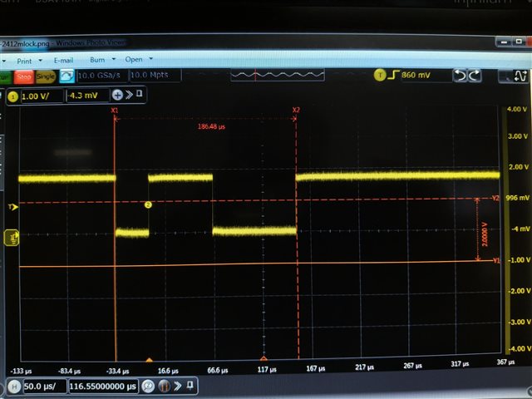This screenshot has width=532, height=399.
Task: Click the 367 µs time axis label
Action: (505, 362)
